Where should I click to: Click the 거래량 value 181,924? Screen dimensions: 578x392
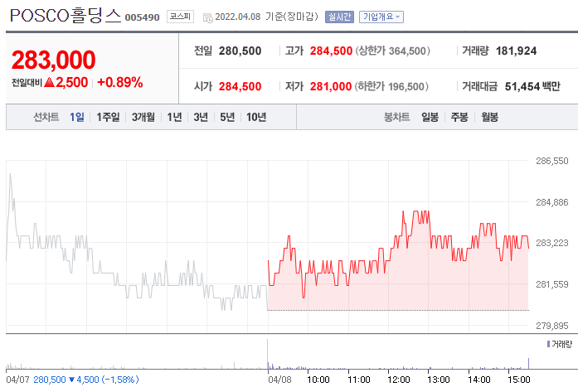[x=516, y=51]
